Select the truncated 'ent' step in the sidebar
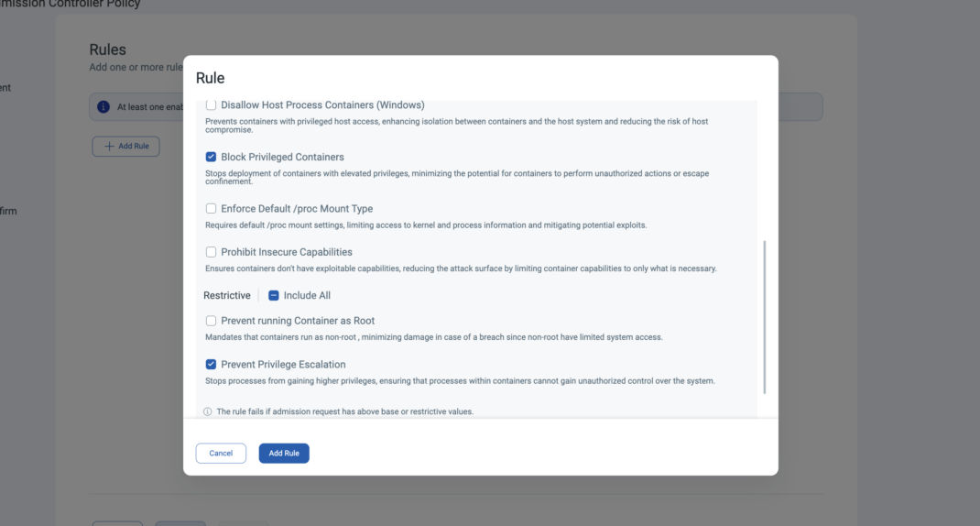Image resolution: width=980 pixels, height=526 pixels. point(6,88)
